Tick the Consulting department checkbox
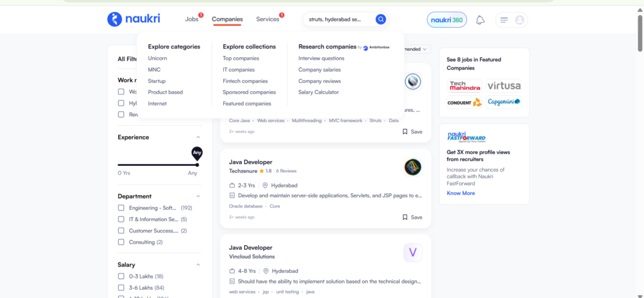The width and height of the screenshot is (644, 298). pos(121,242)
